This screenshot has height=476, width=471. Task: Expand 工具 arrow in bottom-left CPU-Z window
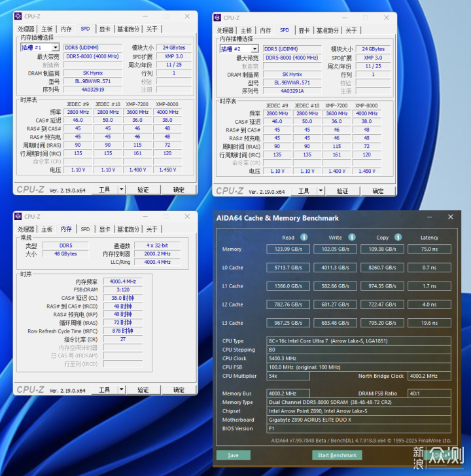(x=121, y=390)
